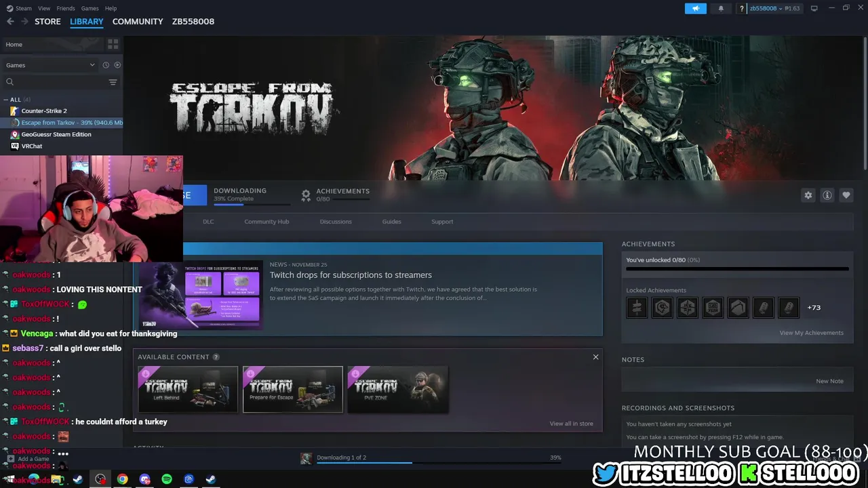Click the second locked achievement icon

click(662, 308)
